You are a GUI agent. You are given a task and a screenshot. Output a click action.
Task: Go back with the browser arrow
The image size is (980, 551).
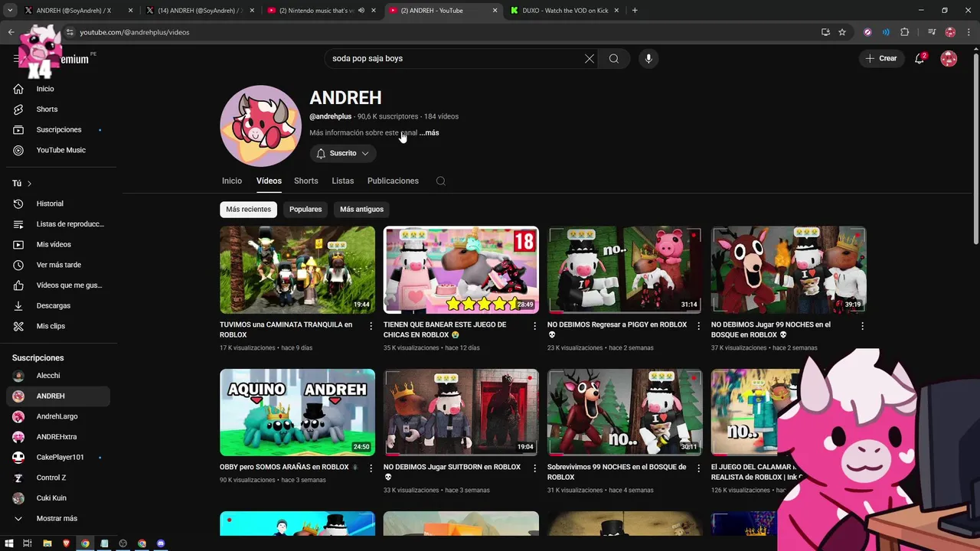[x=11, y=32]
